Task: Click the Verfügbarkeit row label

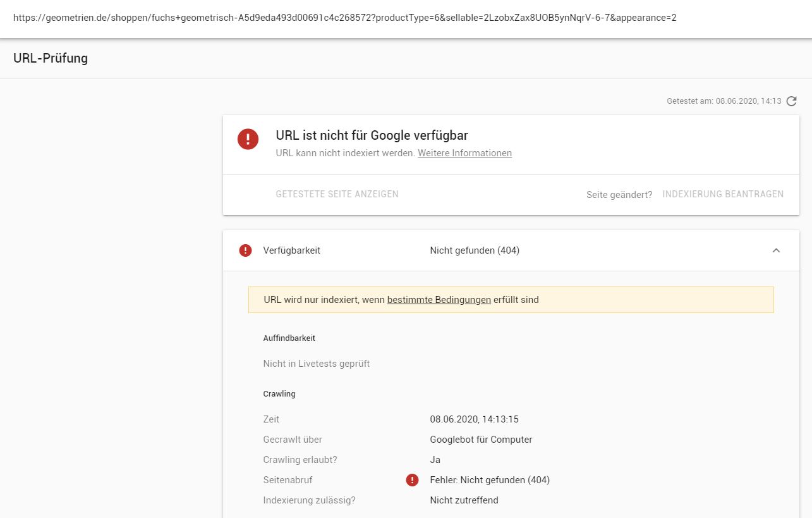Action: coord(291,250)
